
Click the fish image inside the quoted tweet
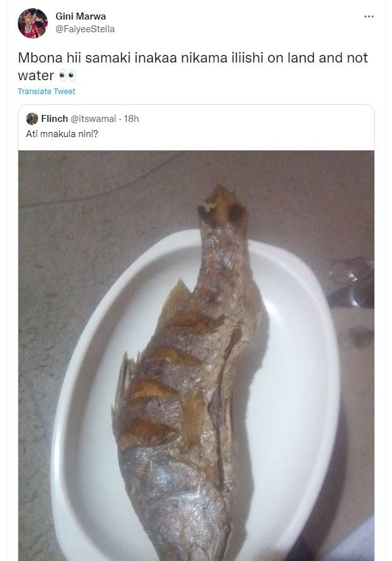[196, 354]
